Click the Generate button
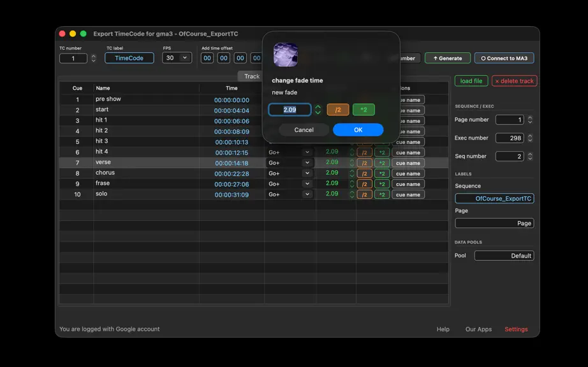The width and height of the screenshot is (588, 367). pyautogui.click(x=447, y=58)
